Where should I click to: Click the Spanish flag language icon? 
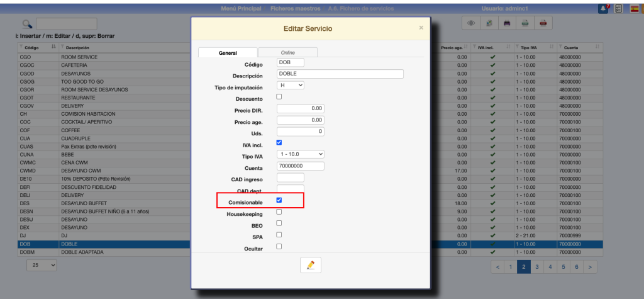point(635,8)
